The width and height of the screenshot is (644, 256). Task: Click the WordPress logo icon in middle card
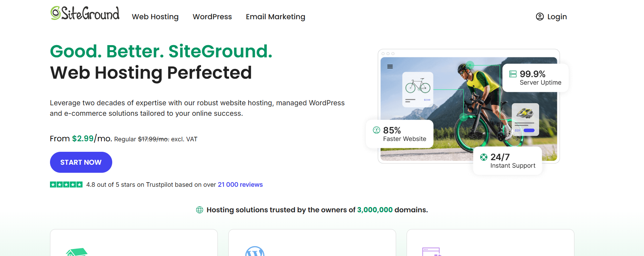pos(255,251)
